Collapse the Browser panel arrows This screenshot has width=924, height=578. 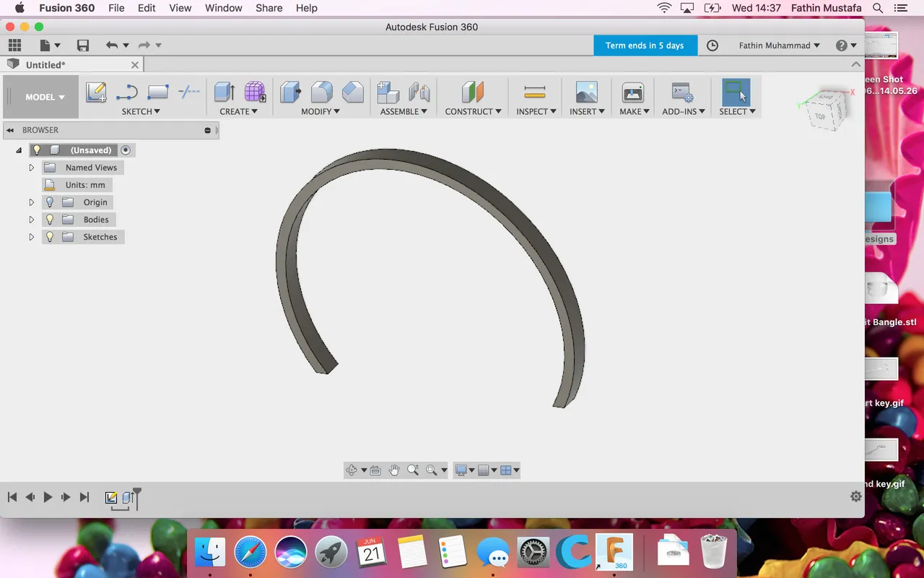tap(10, 130)
